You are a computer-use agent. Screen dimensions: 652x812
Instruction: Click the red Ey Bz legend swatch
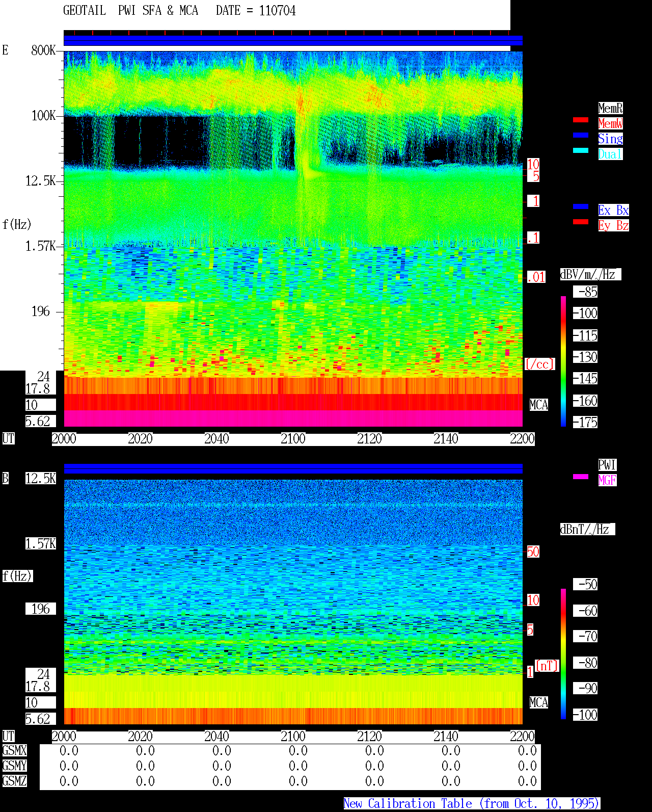(581, 222)
